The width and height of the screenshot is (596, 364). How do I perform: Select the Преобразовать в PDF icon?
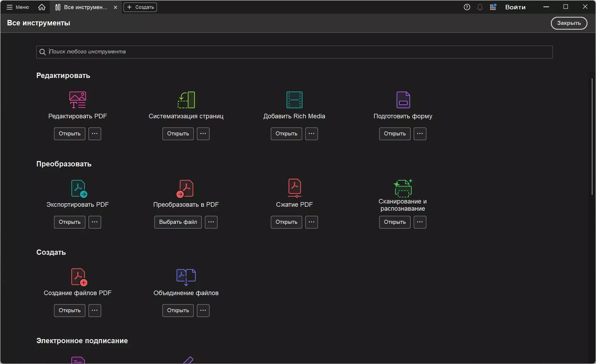click(185, 188)
